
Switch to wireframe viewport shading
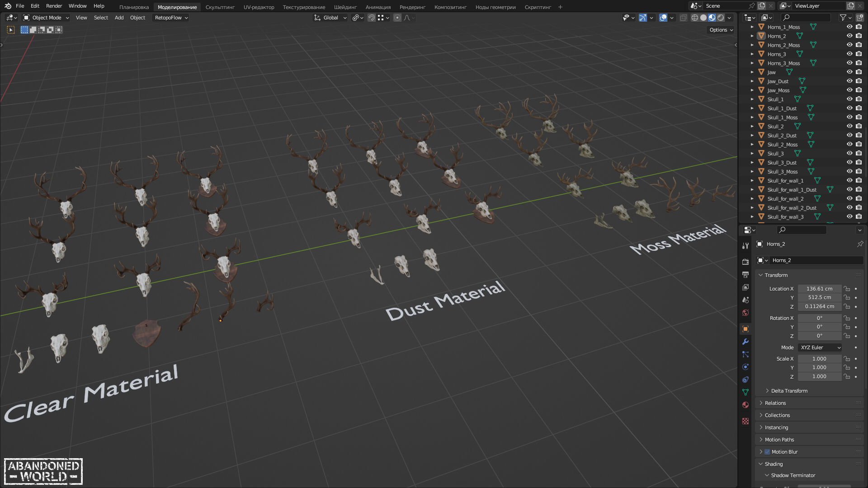point(695,18)
